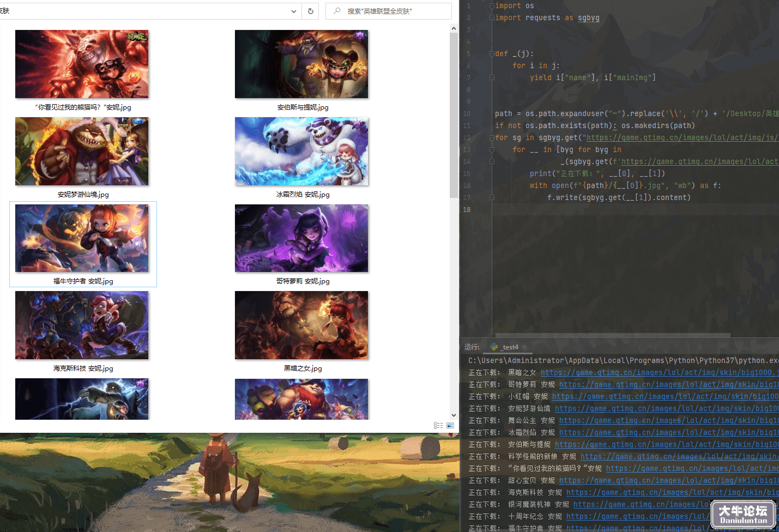Toggle the fold marker at the f.write line
This screenshot has width=779, height=532.
[492, 197]
